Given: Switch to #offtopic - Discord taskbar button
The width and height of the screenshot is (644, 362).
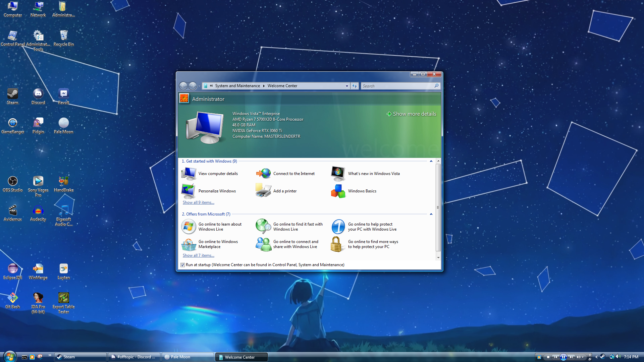Looking at the screenshot, I should (134, 357).
